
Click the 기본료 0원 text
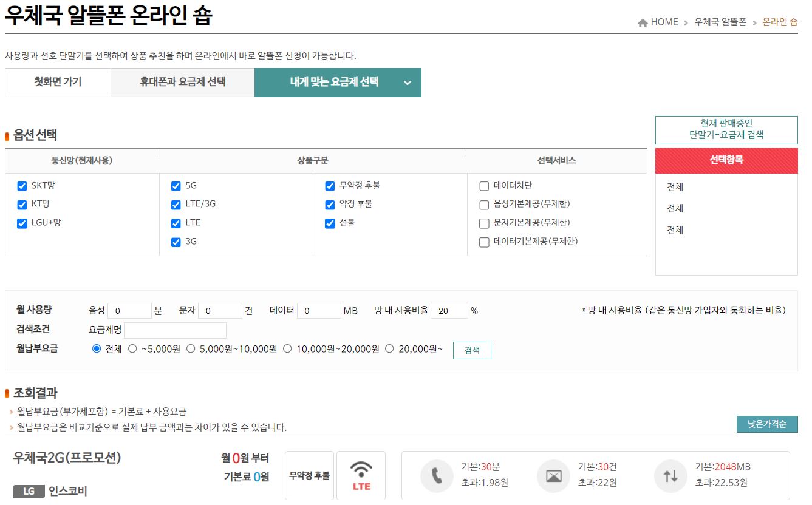pos(247,477)
